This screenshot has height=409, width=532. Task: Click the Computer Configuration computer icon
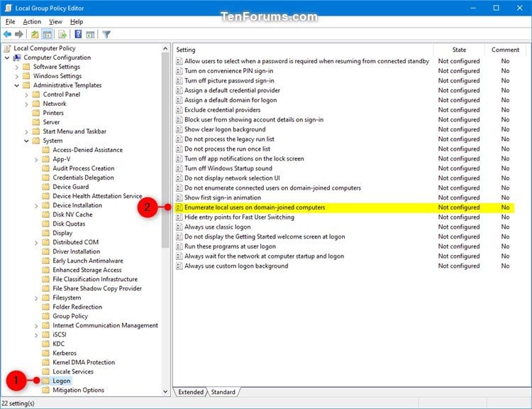16,58
